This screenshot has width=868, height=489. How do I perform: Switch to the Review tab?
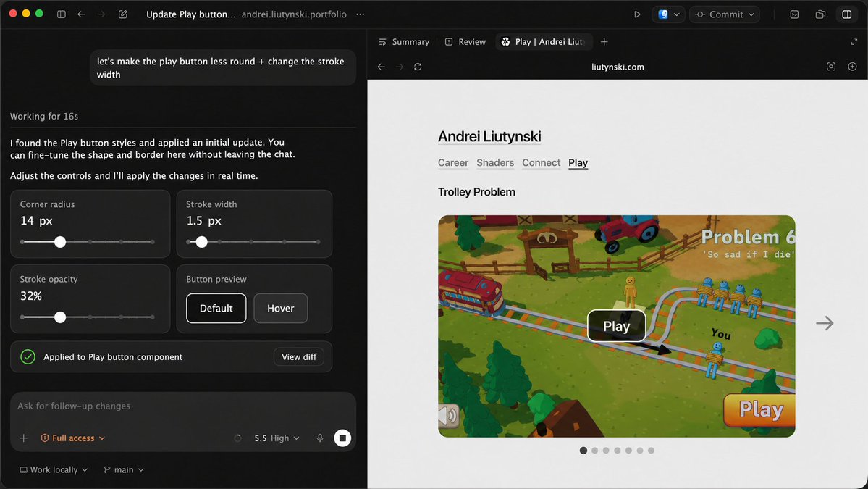[465, 41]
